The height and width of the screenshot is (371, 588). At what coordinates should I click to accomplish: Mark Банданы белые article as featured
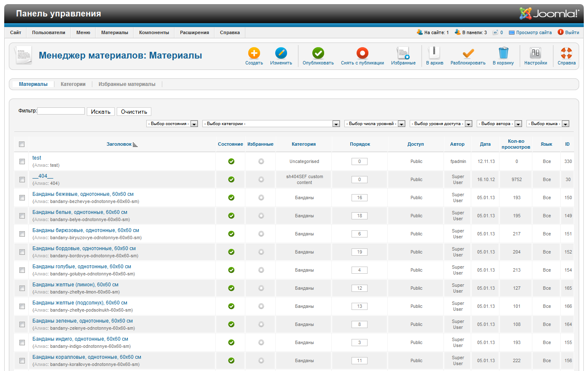[261, 216]
